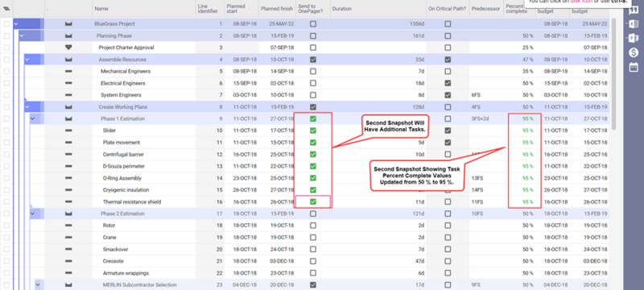Click the task bar icon of Rotor row
This screenshot has height=290, width=644.
pyautogui.click(x=68, y=226)
